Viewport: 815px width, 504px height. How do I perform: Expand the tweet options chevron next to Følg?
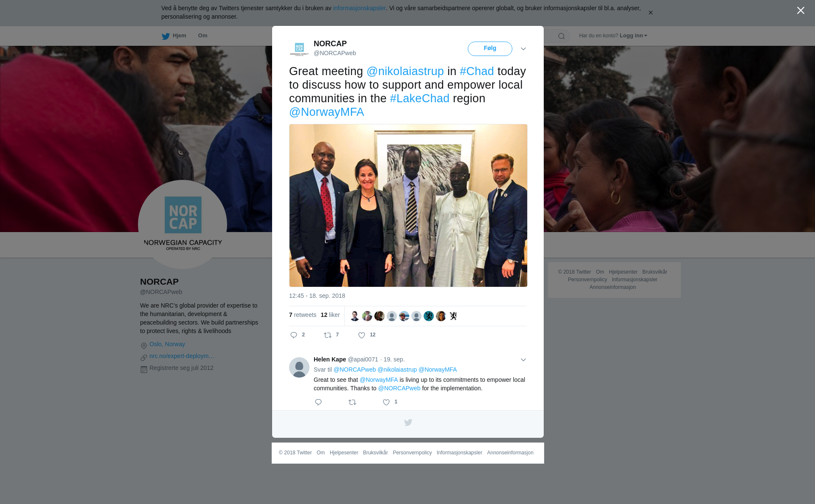[x=523, y=49]
